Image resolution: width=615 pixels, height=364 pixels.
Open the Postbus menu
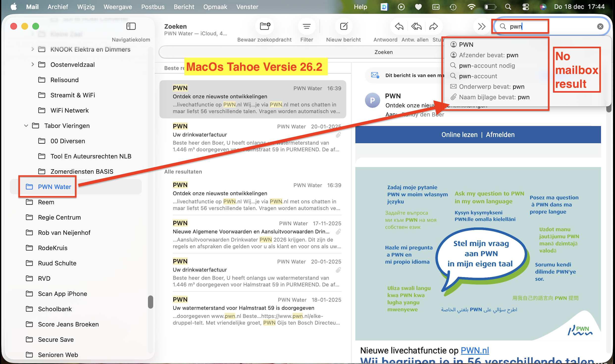pos(153,7)
